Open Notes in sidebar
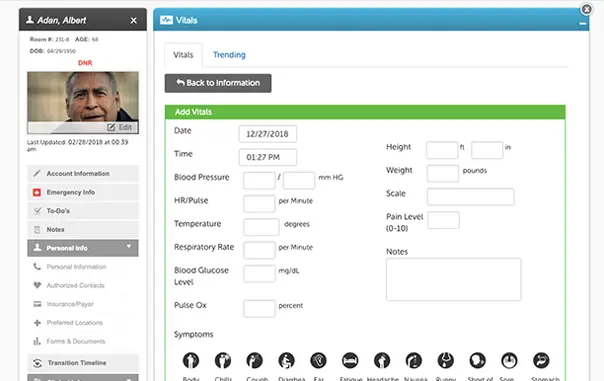Image resolution: width=604 pixels, height=381 pixels. (x=83, y=230)
